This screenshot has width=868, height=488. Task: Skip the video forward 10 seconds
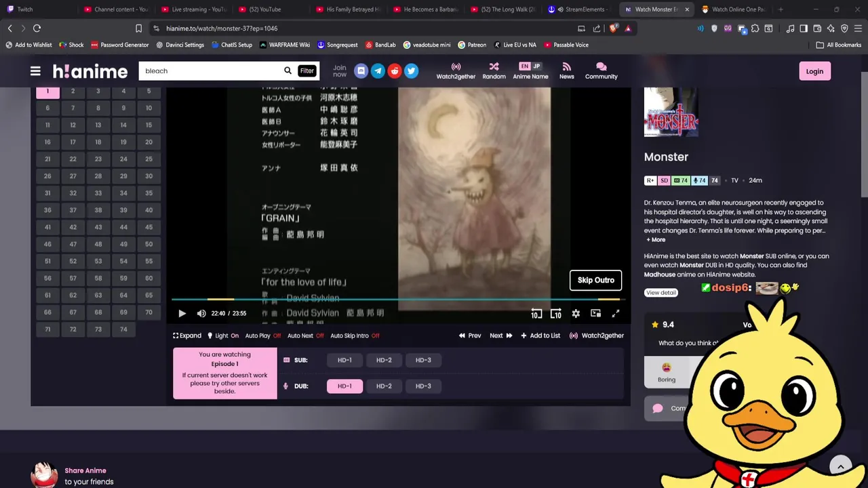coord(555,313)
